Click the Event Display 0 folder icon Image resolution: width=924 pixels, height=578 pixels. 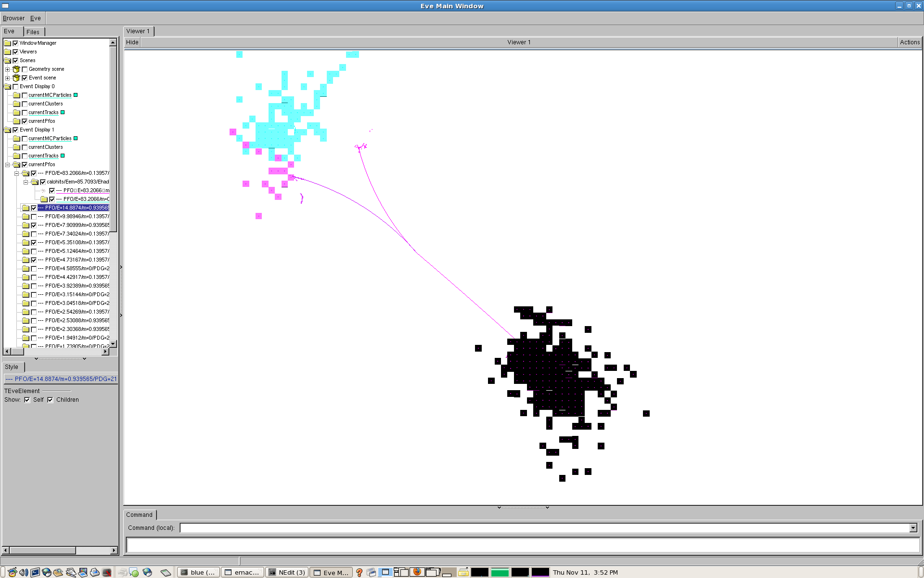(x=7, y=87)
